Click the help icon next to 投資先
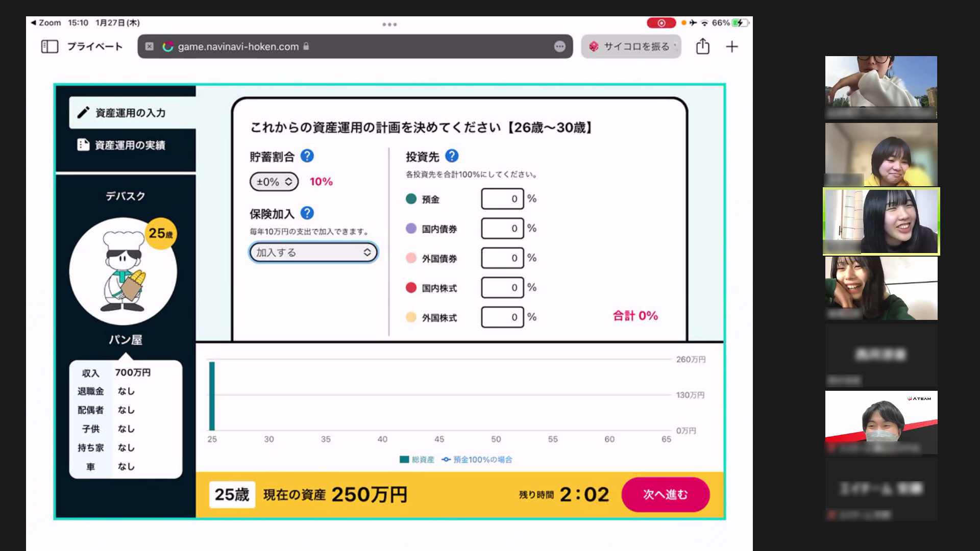Viewport: 980px width, 551px height. tap(452, 156)
